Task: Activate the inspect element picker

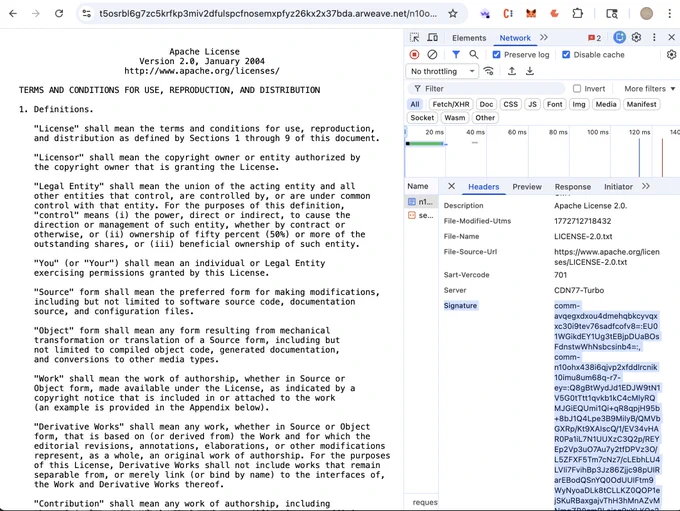Action: [415, 38]
